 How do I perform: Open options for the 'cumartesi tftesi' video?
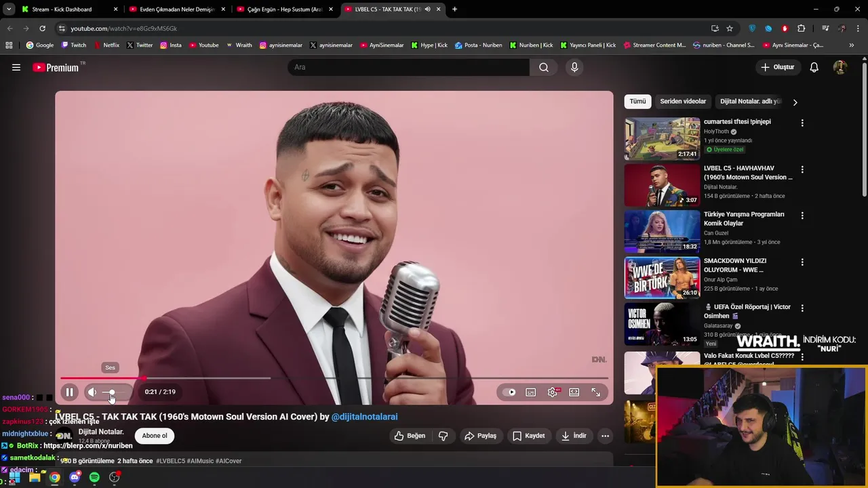tap(802, 123)
